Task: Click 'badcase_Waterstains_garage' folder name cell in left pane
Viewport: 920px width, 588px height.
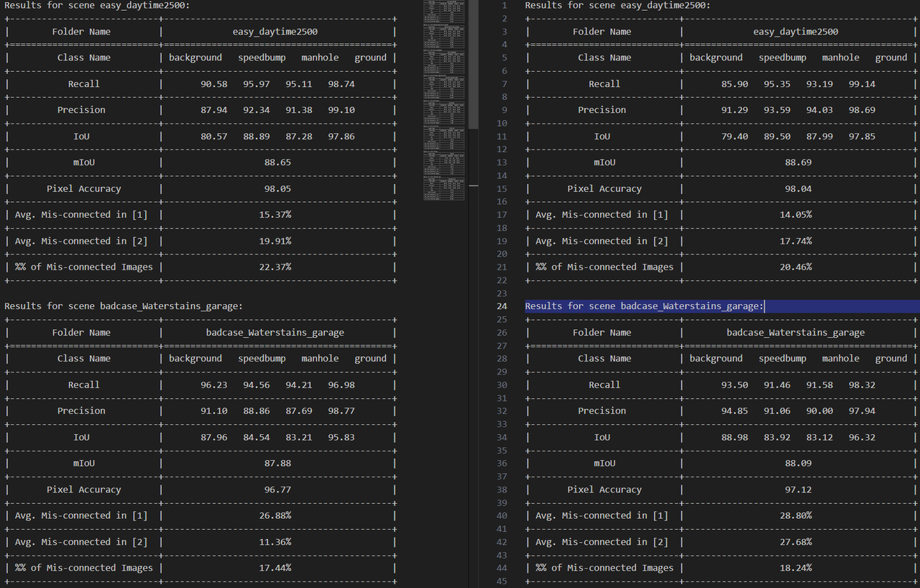Action: (275, 333)
